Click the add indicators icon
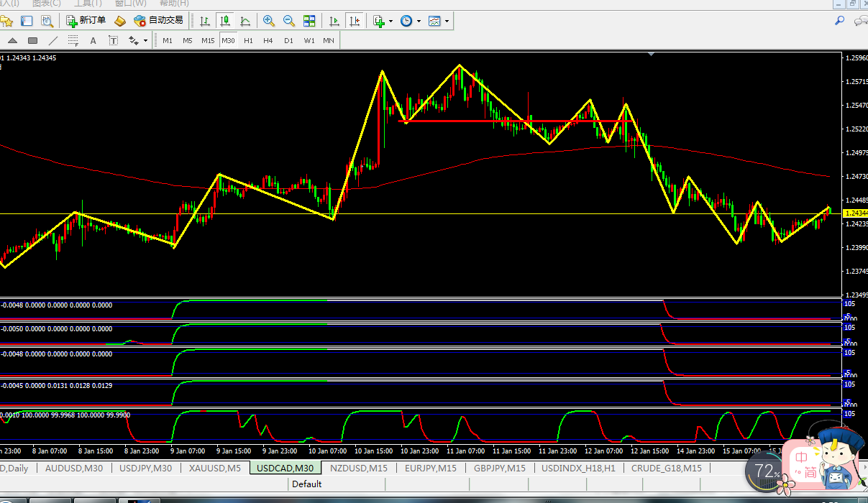This screenshot has width=868, height=503. (x=379, y=21)
